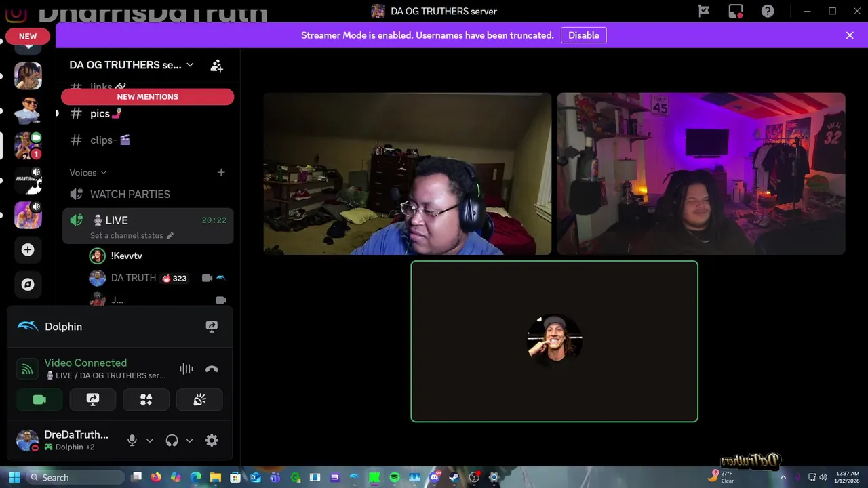The image size is (868, 488).
Task: Click the green voice connection signal icon
Action: click(x=27, y=369)
